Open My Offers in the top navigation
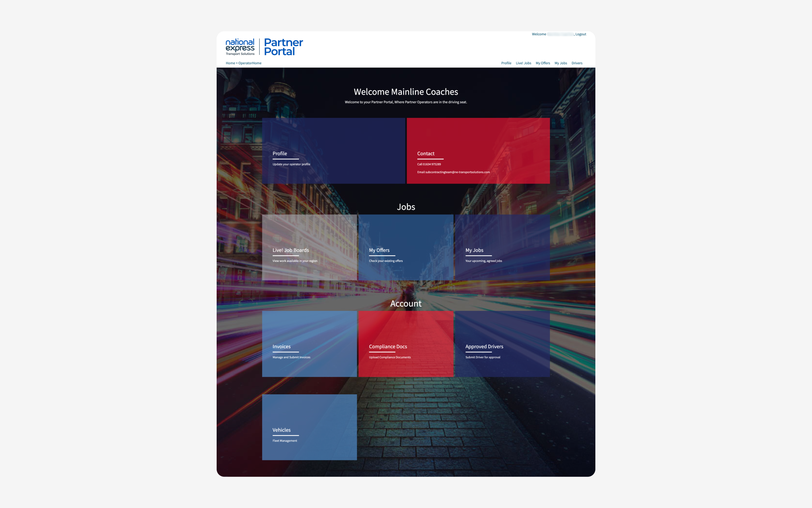812x508 pixels. 543,63
